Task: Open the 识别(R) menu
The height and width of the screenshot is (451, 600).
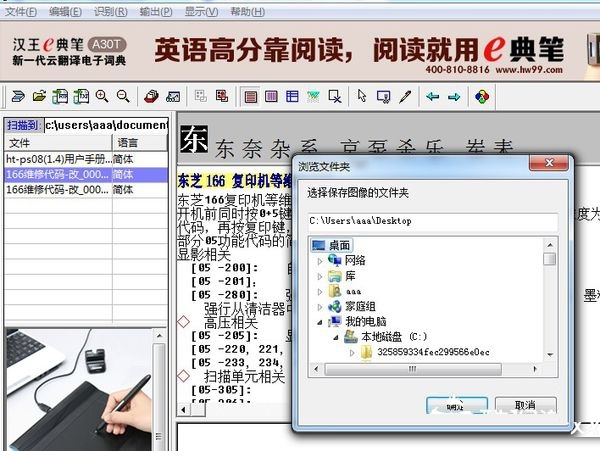Action: pos(111,12)
